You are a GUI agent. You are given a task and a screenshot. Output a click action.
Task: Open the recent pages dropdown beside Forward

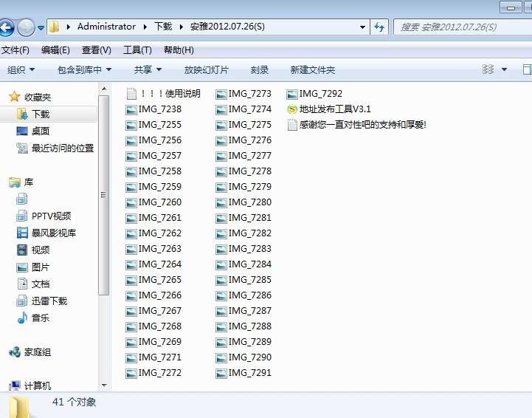41,28
